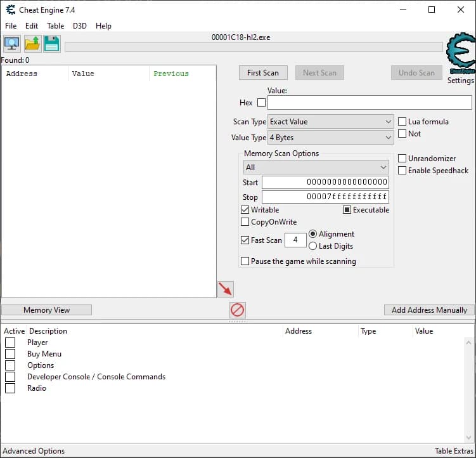Click the Active column header
This screenshot has height=458, width=476.
(x=15, y=331)
